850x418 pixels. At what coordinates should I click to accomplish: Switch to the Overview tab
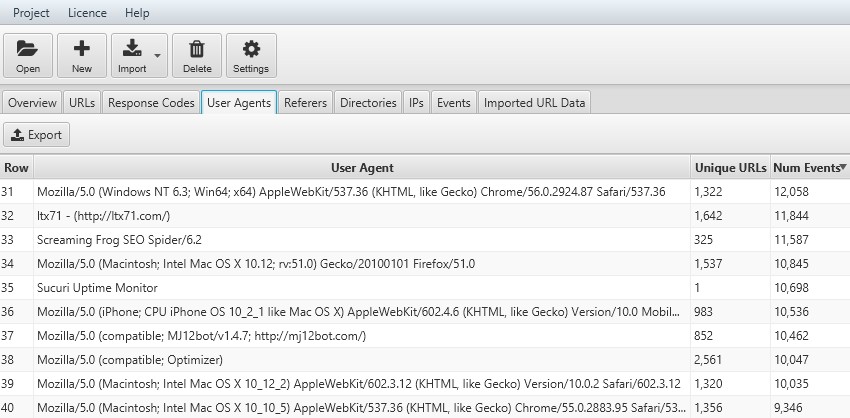point(32,103)
